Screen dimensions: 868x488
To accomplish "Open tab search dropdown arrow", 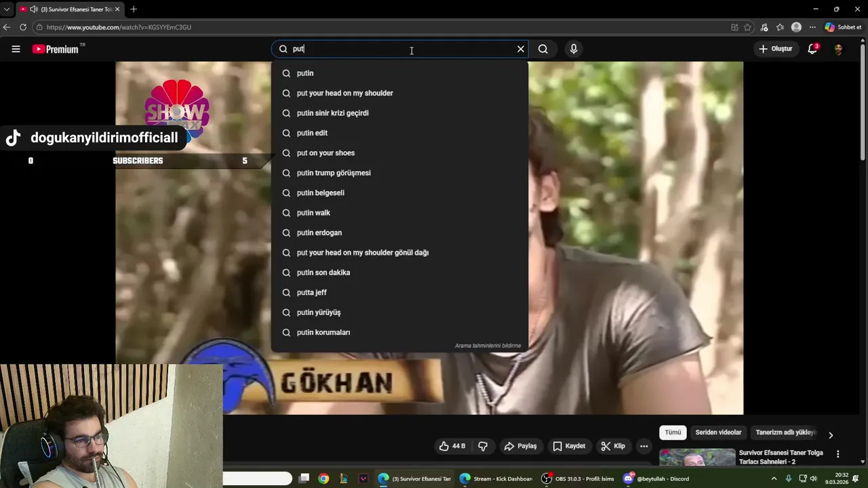I will pos(7,9).
